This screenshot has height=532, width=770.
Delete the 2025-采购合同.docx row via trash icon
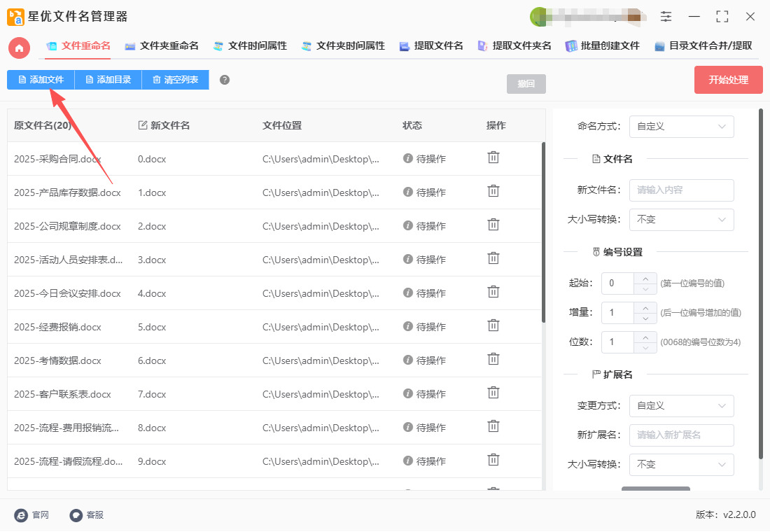point(493,157)
